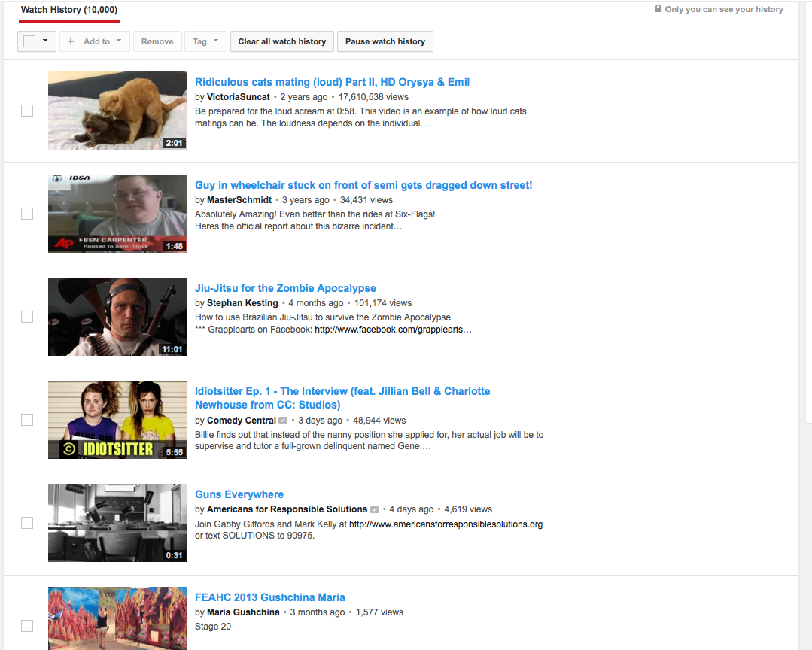The image size is (812, 650).
Task: Open Idiotsitter Ep. 1 - The Interview link
Action: (342, 398)
